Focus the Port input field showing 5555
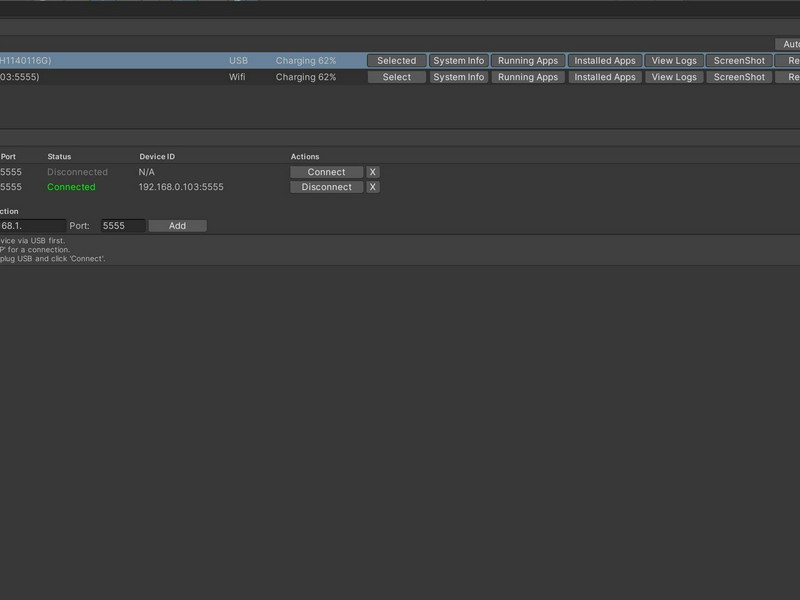Image resolution: width=800 pixels, height=600 pixels. [x=123, y=226]
